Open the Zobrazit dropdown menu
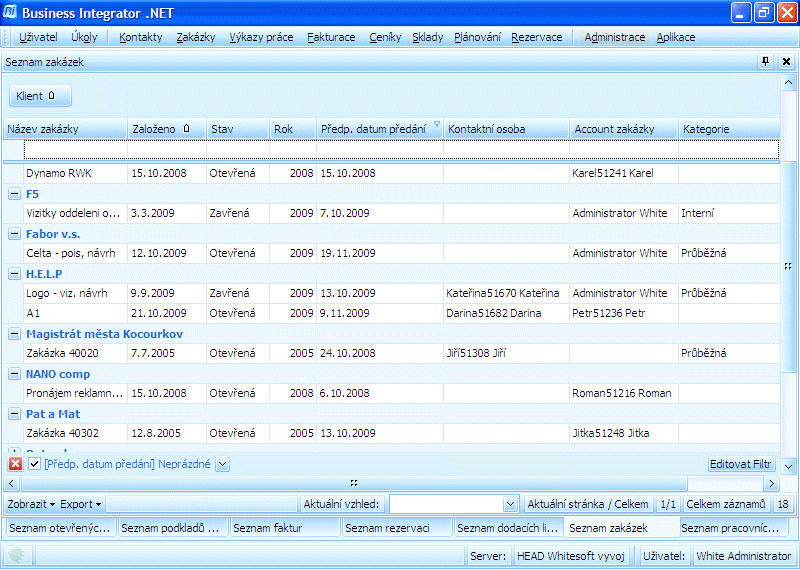 click(31, 505)
